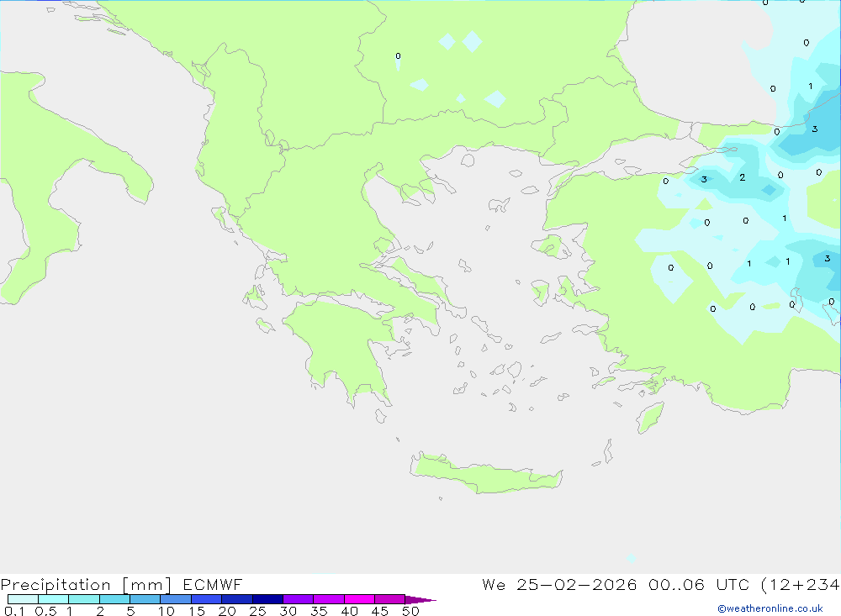Select the 20 to 25 mm dark blue swatch
The width and height of the screenshot is (841, 616).
click(x=237, y=599)
